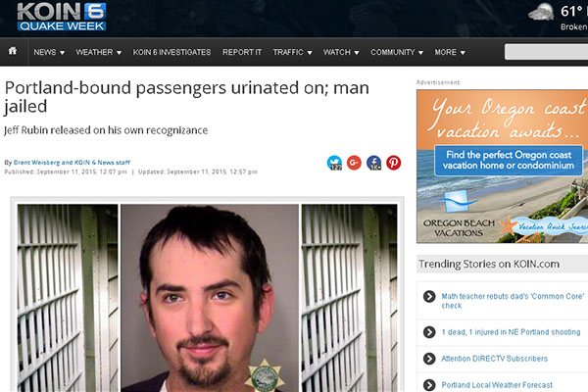Expand the Community dropdown menu
Screen dimensions: 588x392
click(397, 52)
